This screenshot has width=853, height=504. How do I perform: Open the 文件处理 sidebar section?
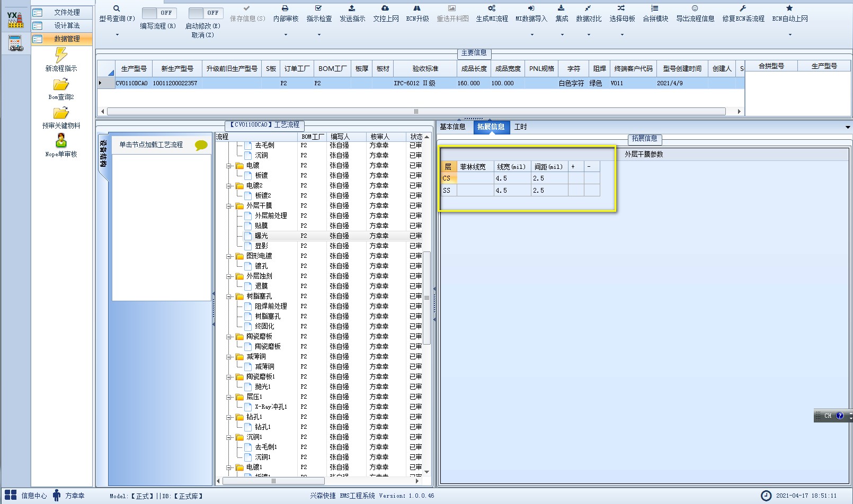coord(61,12)
